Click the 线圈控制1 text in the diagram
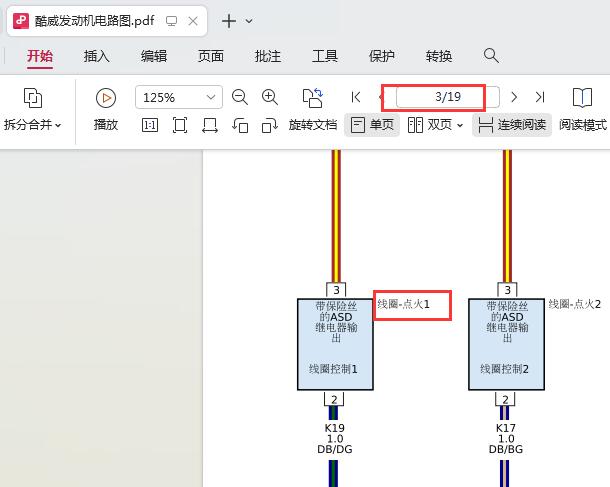 coord(333,369)
